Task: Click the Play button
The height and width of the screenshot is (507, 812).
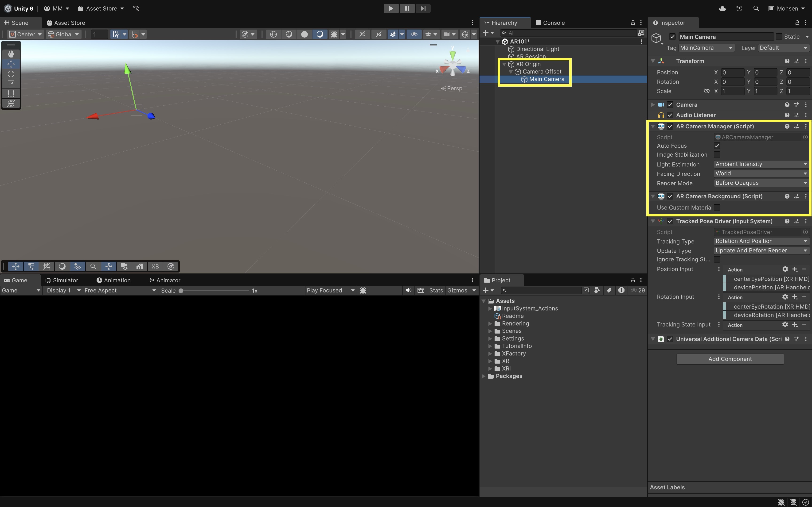Action: (390, 8)
